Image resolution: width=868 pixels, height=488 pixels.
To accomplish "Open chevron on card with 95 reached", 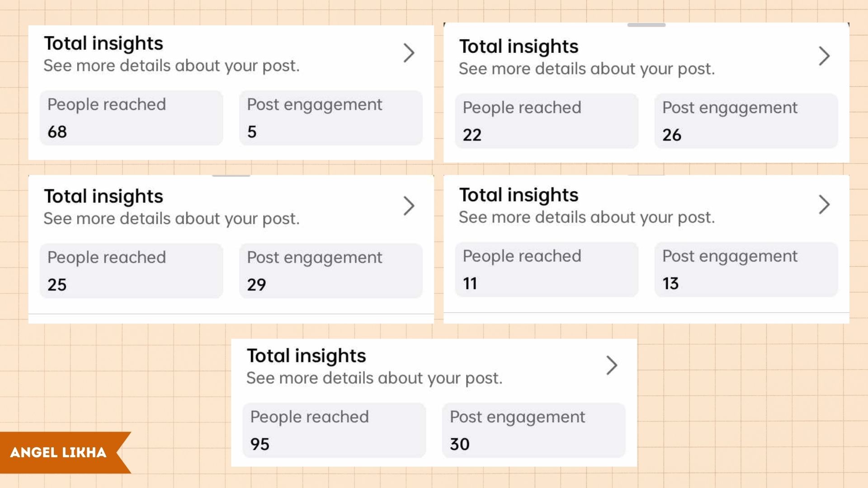I will [x=612, y=365].
